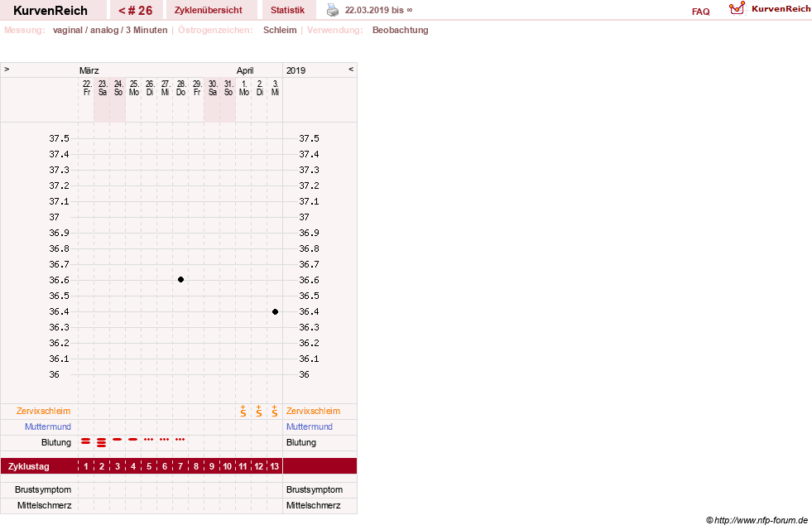The width and height of the screenshot is (812, 530).
Task: Click the bleeding dash on cycle day 3
Action: coord(117,440)
